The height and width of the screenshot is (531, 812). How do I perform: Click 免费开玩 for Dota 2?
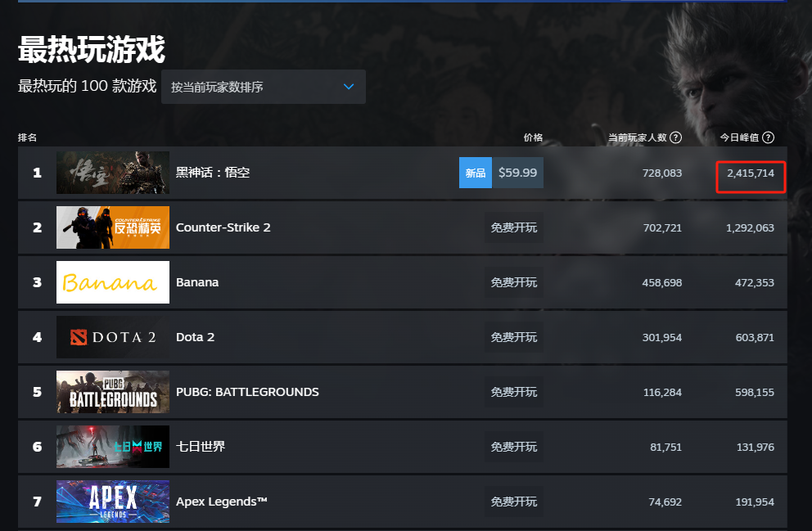click(x=514, y=337)
